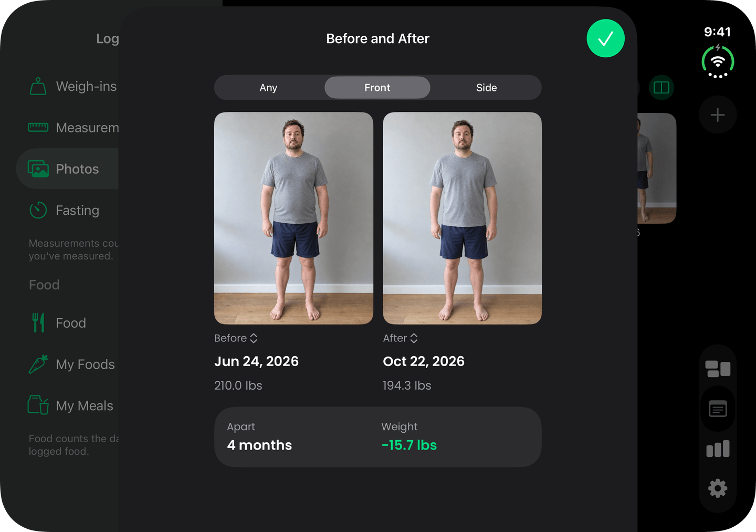The height and width of the screenshot is (532, 756).
Task: Select the Front photo filter
Action: point(377,88)
